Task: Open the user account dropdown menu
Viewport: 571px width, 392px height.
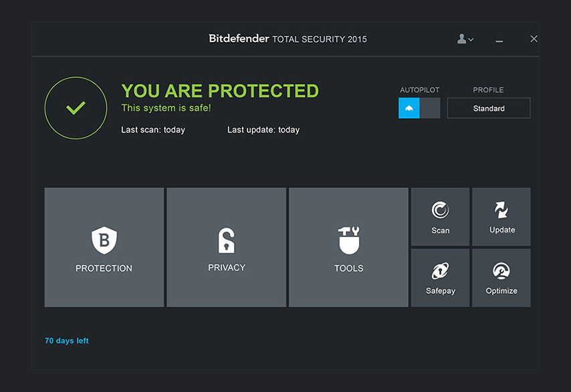Action: click(x=465, y=39)
